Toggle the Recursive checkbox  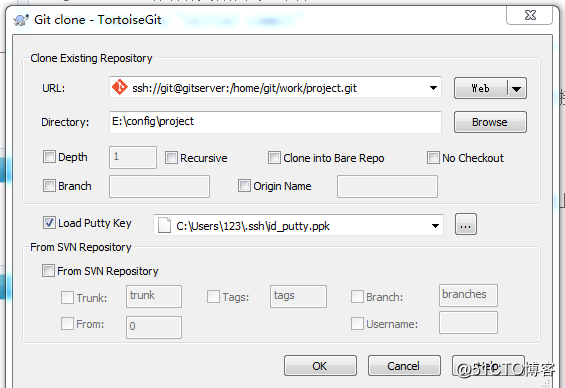pos(171,157)
